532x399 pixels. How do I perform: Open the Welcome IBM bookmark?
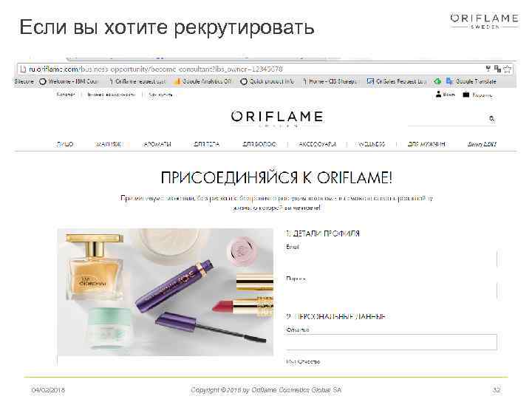click(x=69, y=81)
